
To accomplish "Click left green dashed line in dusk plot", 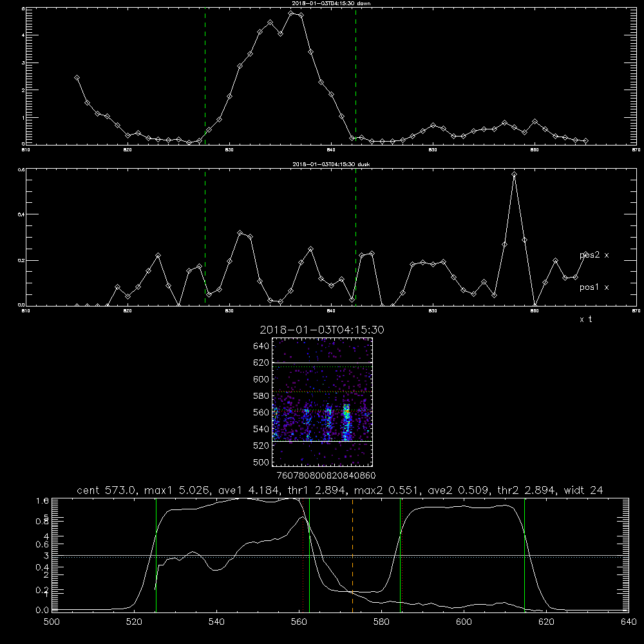I will (205, 238).
